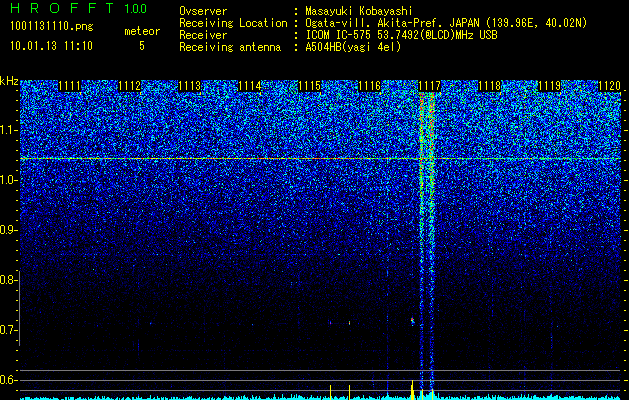Click the 1114 time marker
The image size is (629, 400).
250,86
